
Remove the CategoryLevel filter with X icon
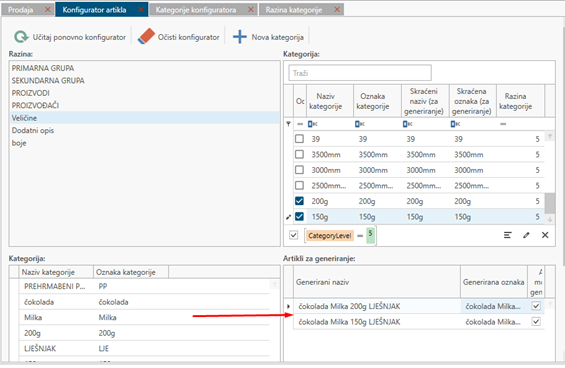click(x=545, y=235)
